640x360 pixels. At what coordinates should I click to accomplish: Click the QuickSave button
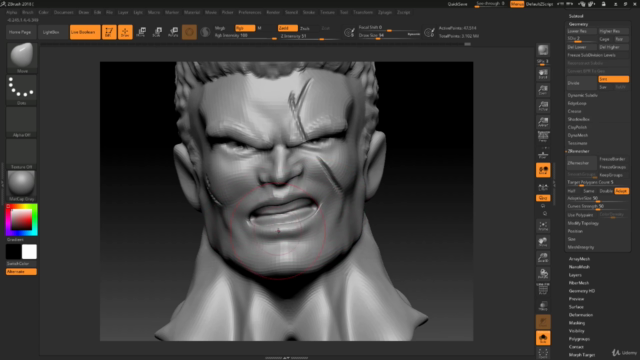tap(457, 4)
